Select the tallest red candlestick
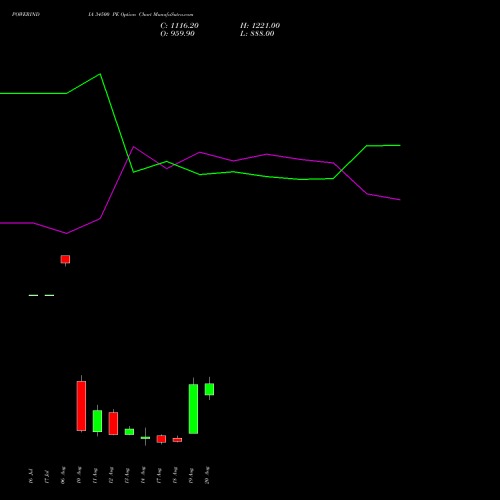The width and height of the screenshot is (500, 500). [x=81, y=406]
